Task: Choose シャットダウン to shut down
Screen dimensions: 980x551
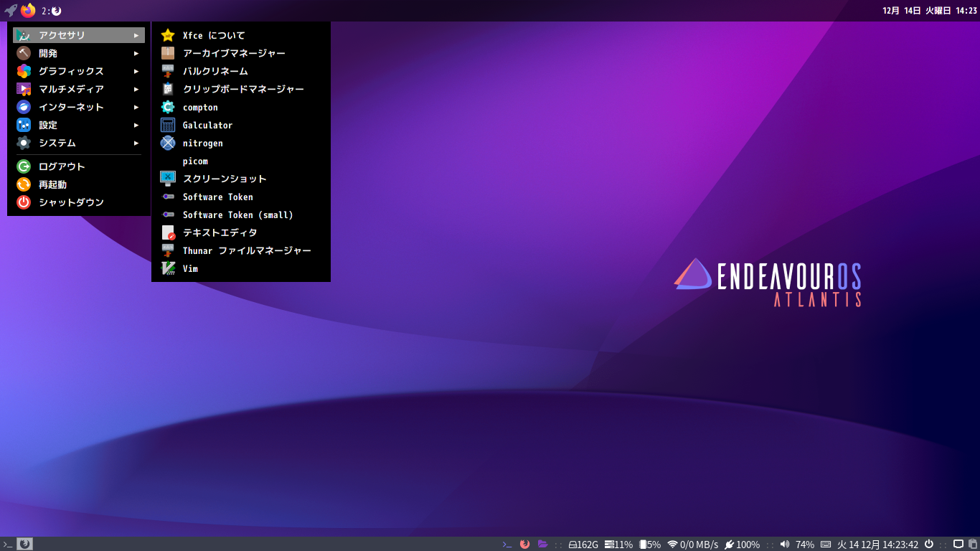Action: tap(79, 202)
